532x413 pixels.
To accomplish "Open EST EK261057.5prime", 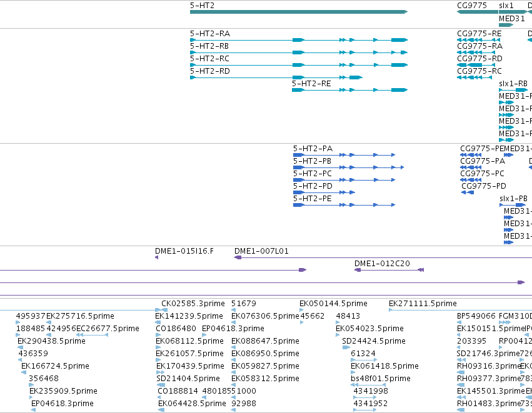I will (189, 354).
